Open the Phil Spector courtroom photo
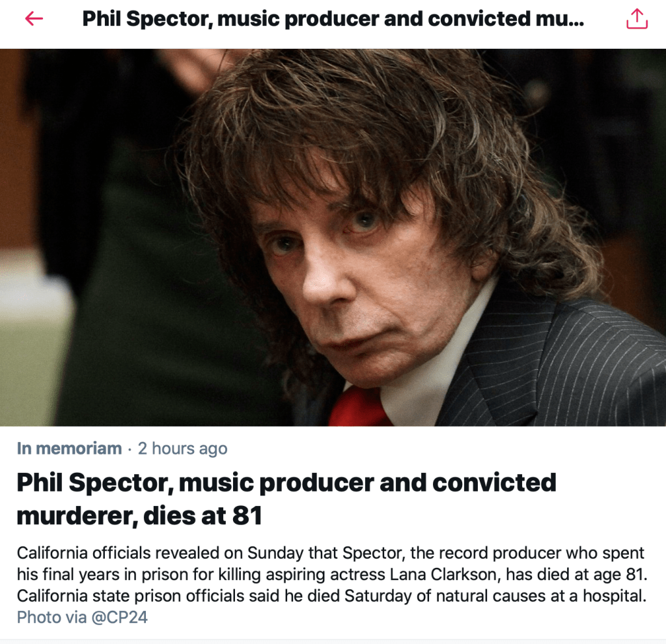Viewport: 666px width, 644px height. 333,238
